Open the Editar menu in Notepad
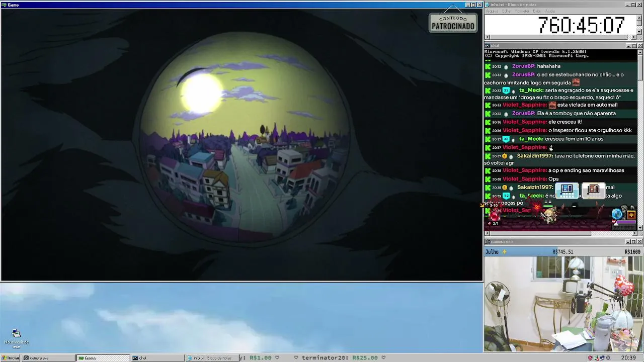 [507, 11]
